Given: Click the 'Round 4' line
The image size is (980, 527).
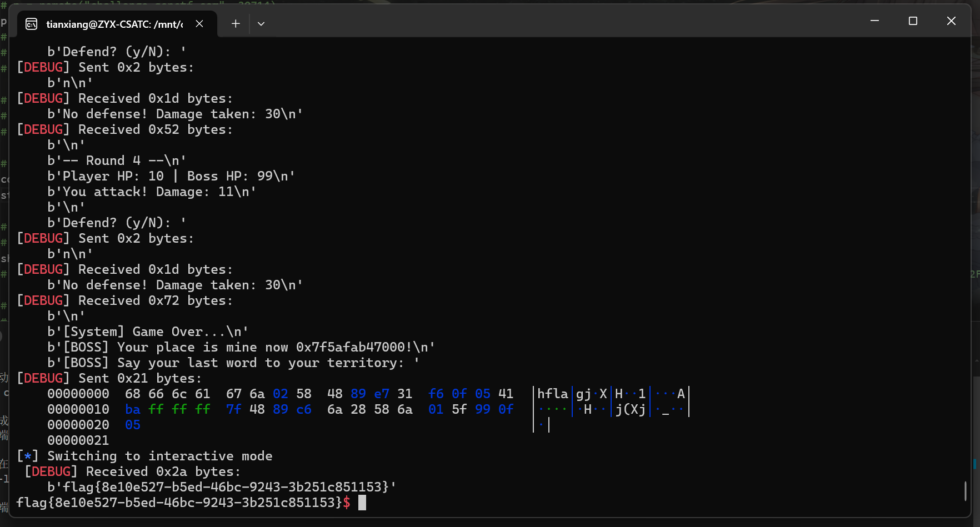Looking at the screenshot, I should (x=117, y=160).
